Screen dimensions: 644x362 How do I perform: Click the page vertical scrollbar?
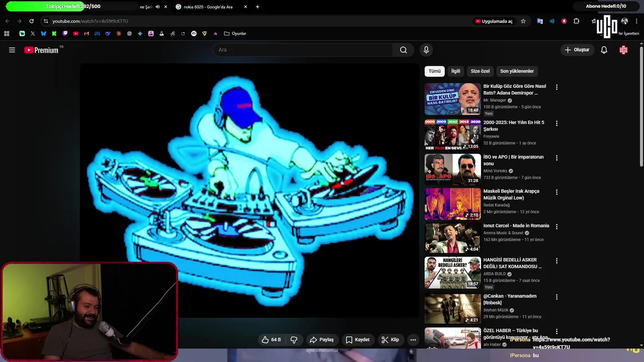coord(641,107)
